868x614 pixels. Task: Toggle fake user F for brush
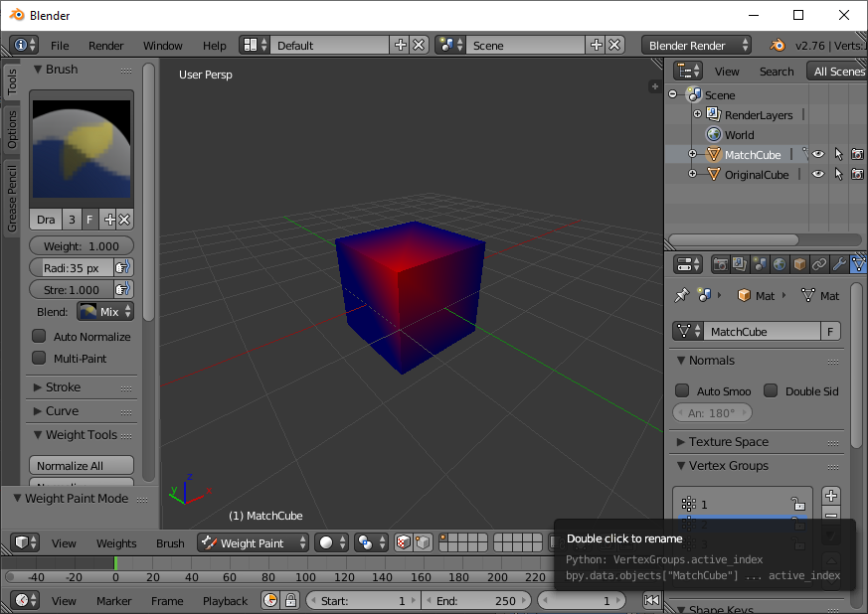(89, 220)
